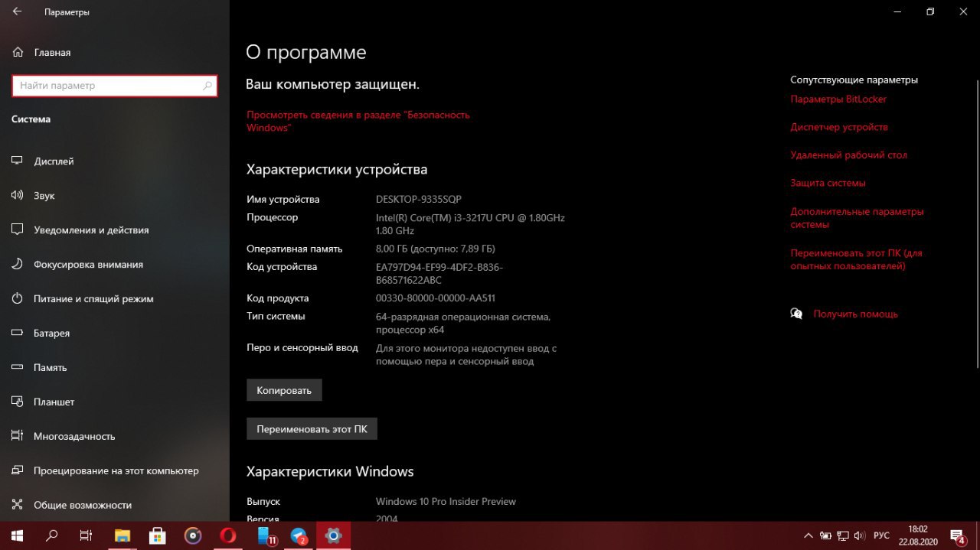Viewport: 980px width, 550px height.
Task: Select the device name DESKTOP-9335SQP text
Action: pos(419,200)
